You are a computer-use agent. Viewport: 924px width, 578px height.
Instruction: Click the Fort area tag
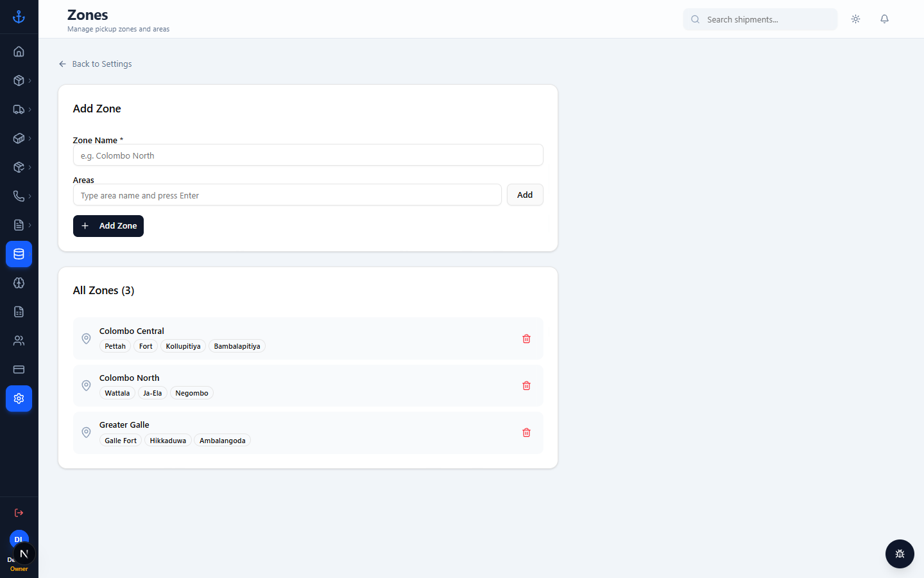point(146,346)
